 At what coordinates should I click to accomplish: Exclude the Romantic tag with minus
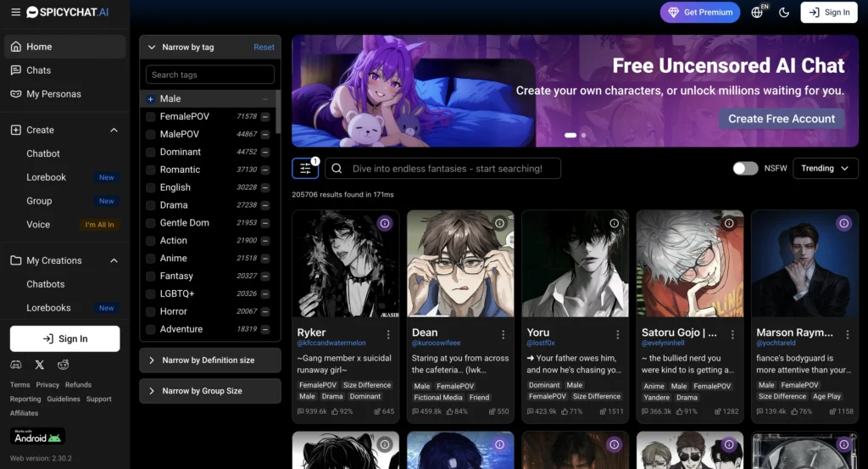(x=265, y=170)
